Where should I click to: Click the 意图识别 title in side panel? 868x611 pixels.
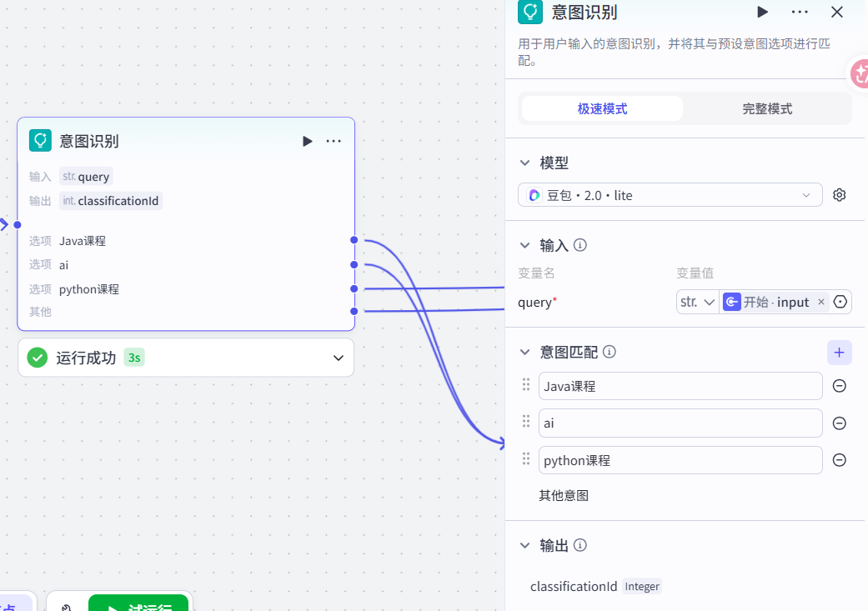[x=584, y=13]
